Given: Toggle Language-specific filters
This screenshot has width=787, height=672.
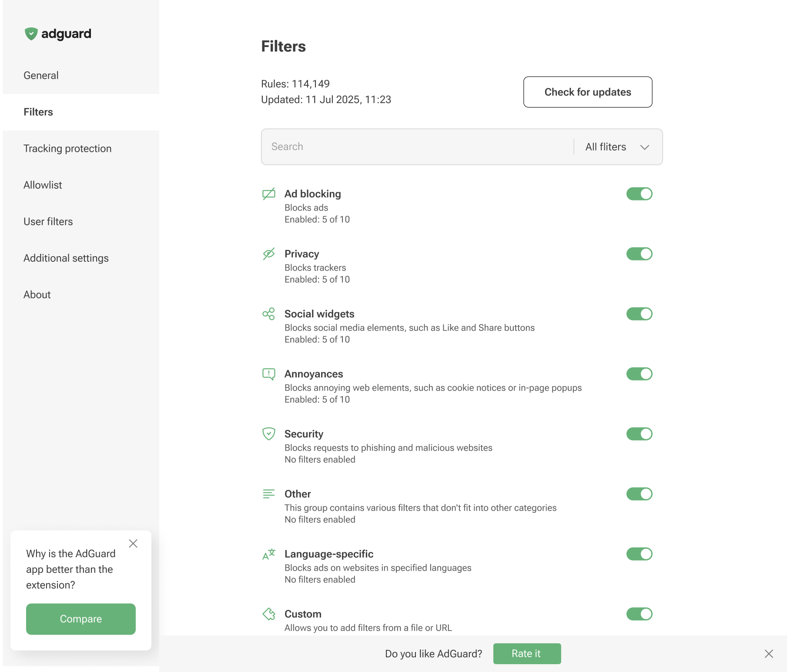Looking at the screenshot, I should 639,554.
